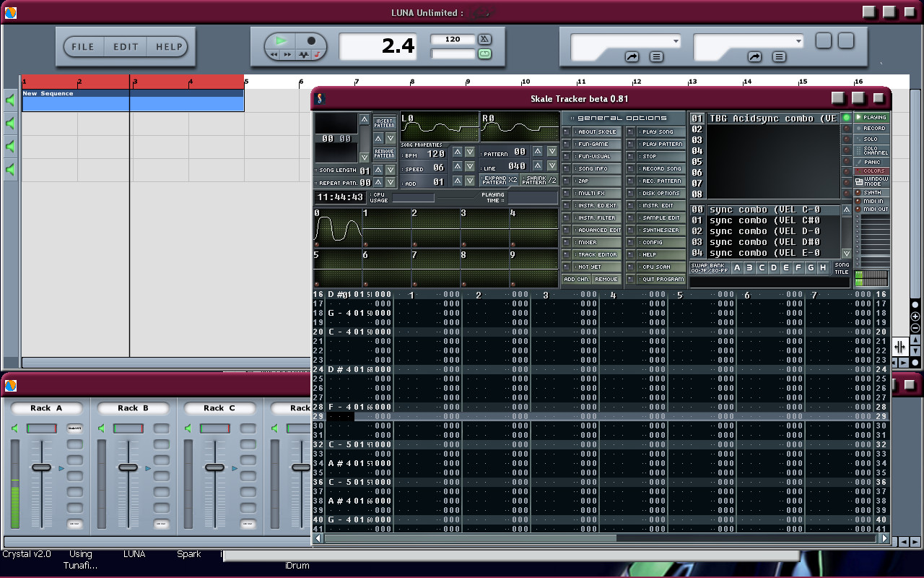924x578 pixels.
Task: Click REMOVE PATTERN in Skale Tracker
Action: click(385, 153)
